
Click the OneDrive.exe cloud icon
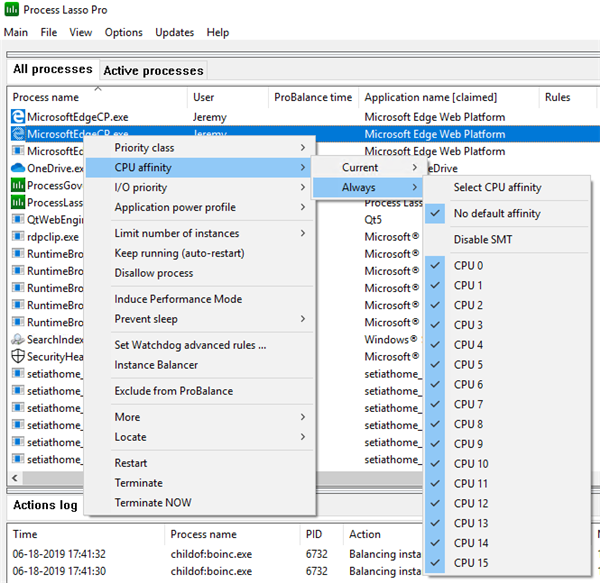coord(18,168)
